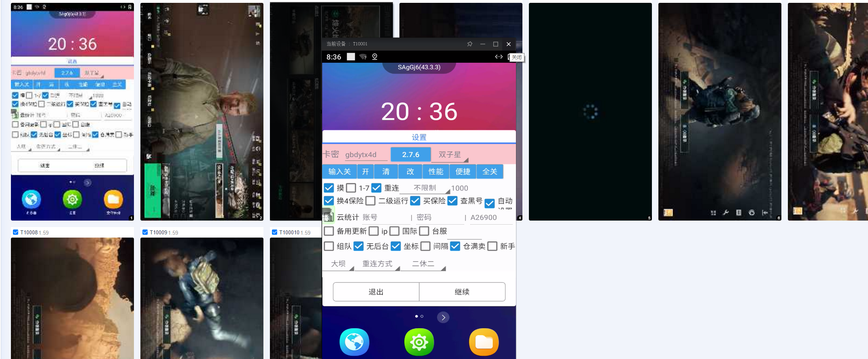This screenshot has height=359, width=868.
Task: Click the 退出 button
Action: (x=376, y=292)
